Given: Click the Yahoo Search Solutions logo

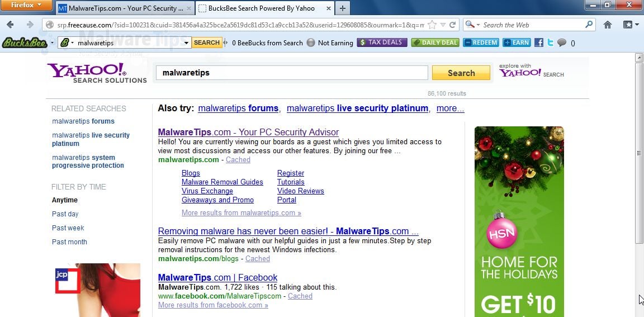Looking at the screenshot, I should tap(97, 73).
